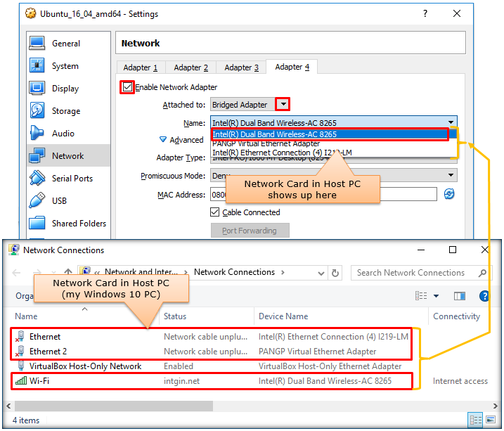Toggle Cable Connected checkbox
The width and height of the screenshot is (504, 431).
214,212
